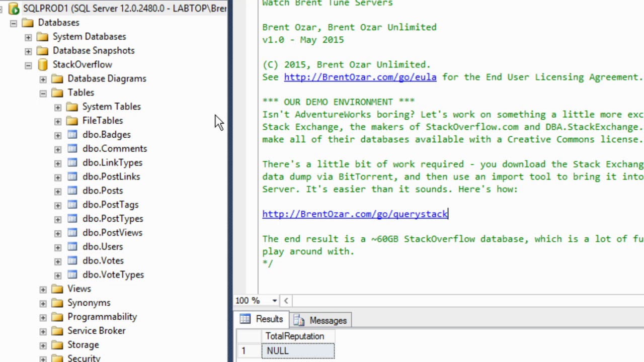
Task: Expand the dbo.Votes table node
Action: pos(58,261)
